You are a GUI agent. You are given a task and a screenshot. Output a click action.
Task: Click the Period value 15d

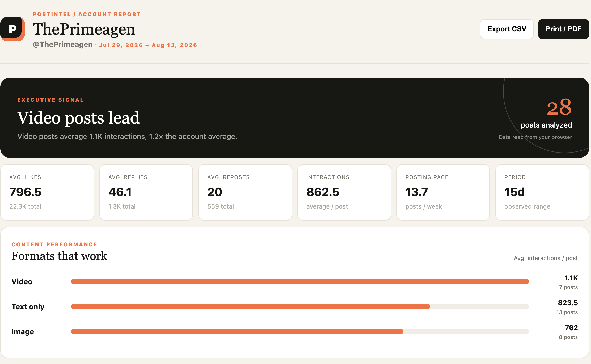pyautogui.click(x=514, y=192)
